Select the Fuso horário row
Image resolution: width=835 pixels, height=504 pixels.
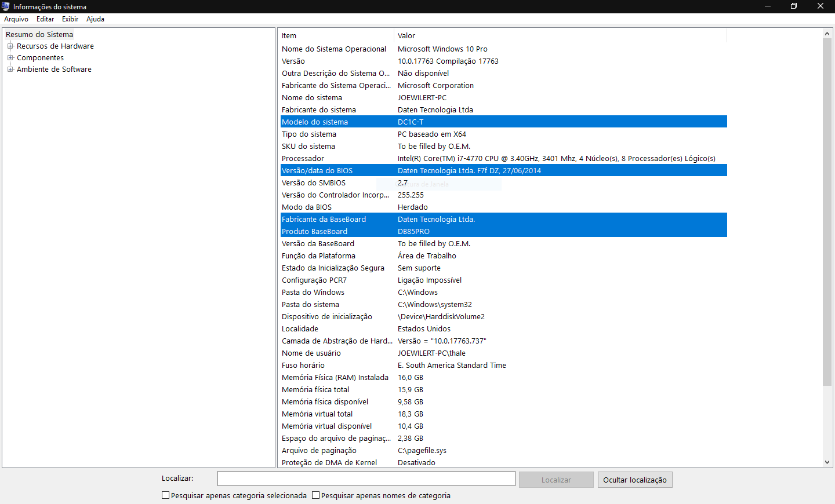point(503,366)
